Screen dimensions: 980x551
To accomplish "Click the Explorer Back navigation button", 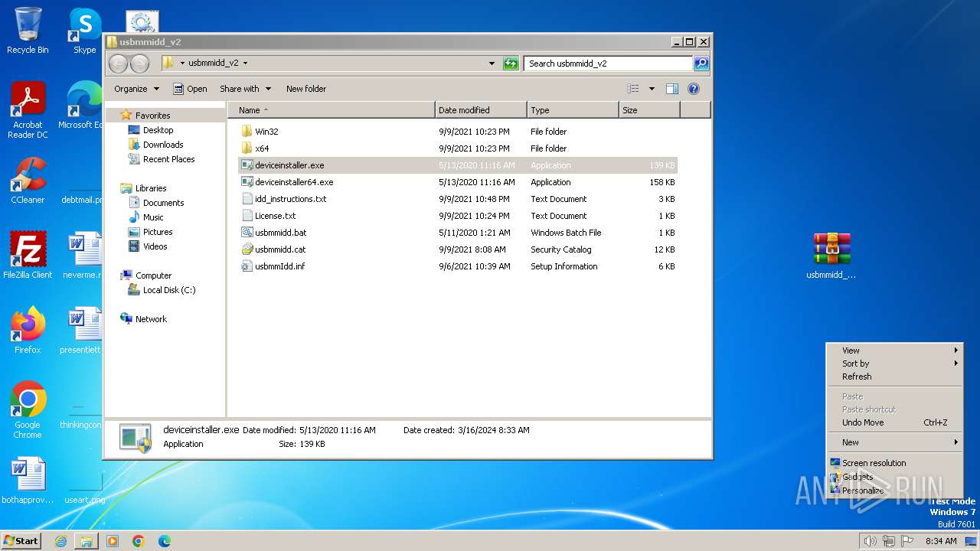I will point(118,64).
